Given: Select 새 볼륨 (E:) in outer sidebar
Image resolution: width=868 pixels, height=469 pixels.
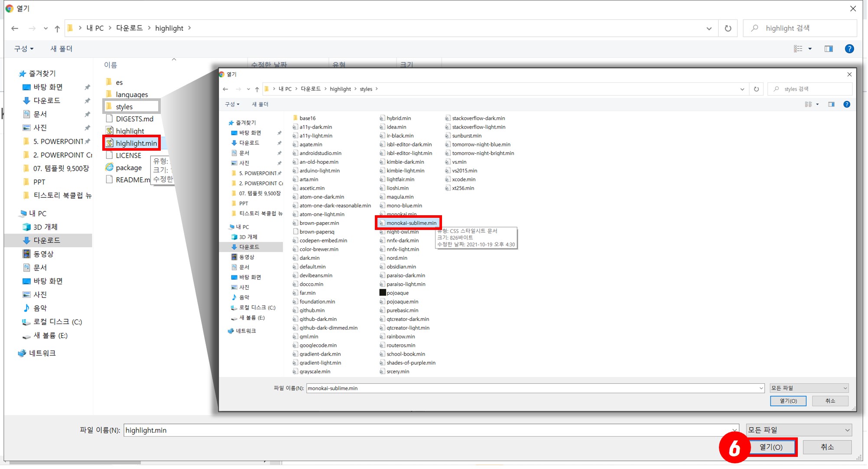Looking at the screenshot, I should (50, 335).
